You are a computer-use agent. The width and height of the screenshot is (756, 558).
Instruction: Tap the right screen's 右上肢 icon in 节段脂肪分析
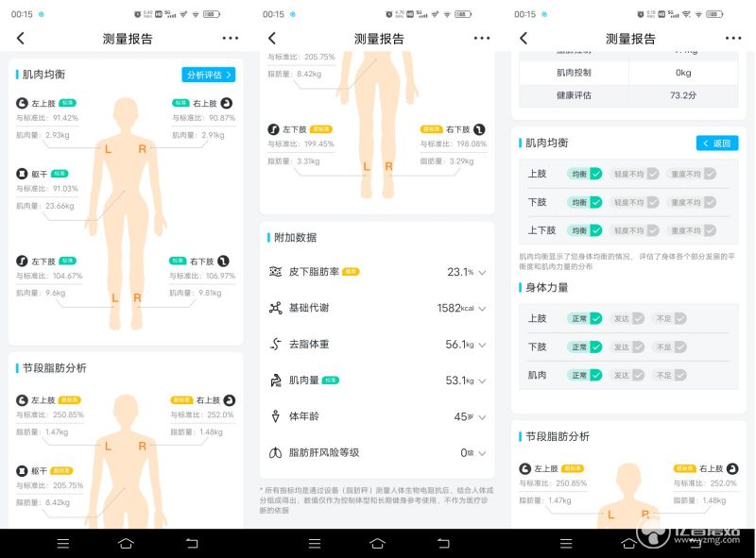click(732, 468)
